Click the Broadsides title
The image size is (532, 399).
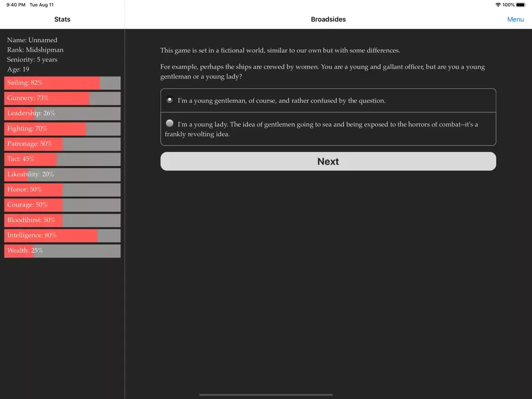[328, 19]
